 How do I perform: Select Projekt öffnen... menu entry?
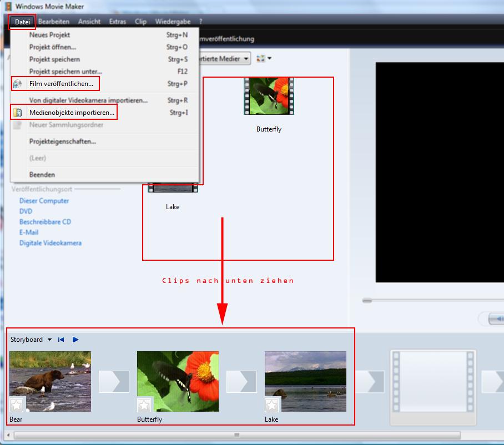coord(105,47)
